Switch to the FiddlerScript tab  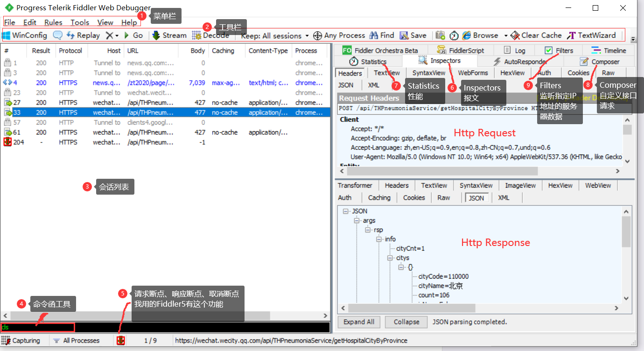point(461,50)
